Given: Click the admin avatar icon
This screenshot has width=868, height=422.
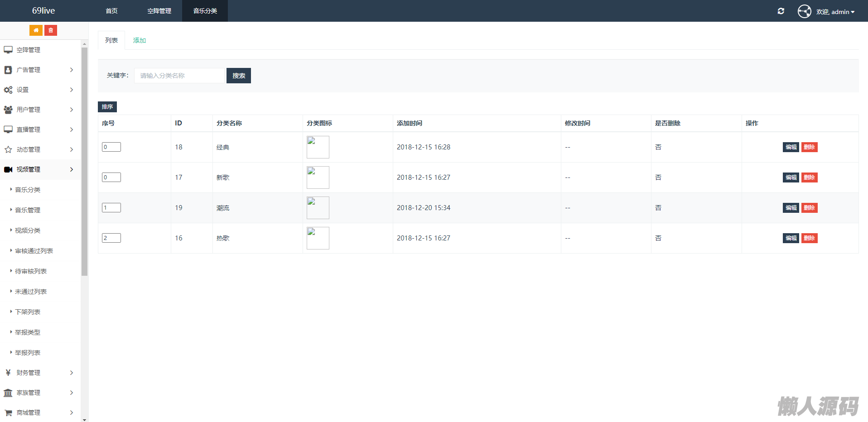Looking at the screenshot, I should 804,11.
